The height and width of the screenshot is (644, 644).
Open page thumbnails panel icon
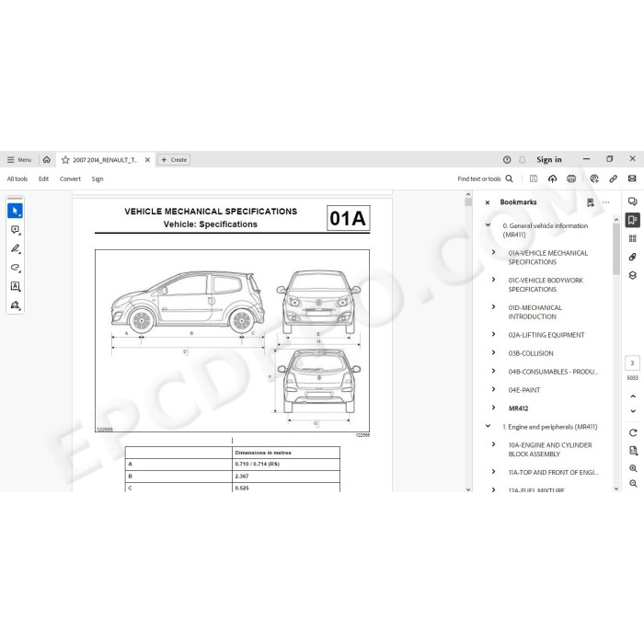[x=633, y=238]
